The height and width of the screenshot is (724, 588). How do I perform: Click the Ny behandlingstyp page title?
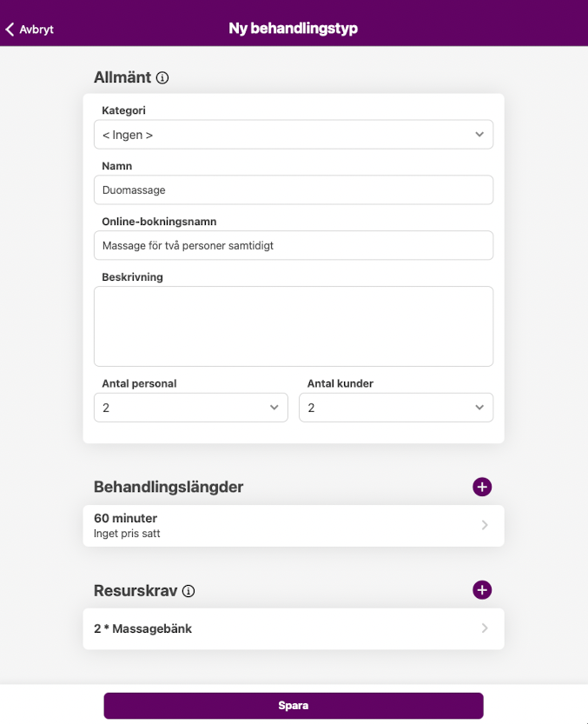tap(294, 29)
